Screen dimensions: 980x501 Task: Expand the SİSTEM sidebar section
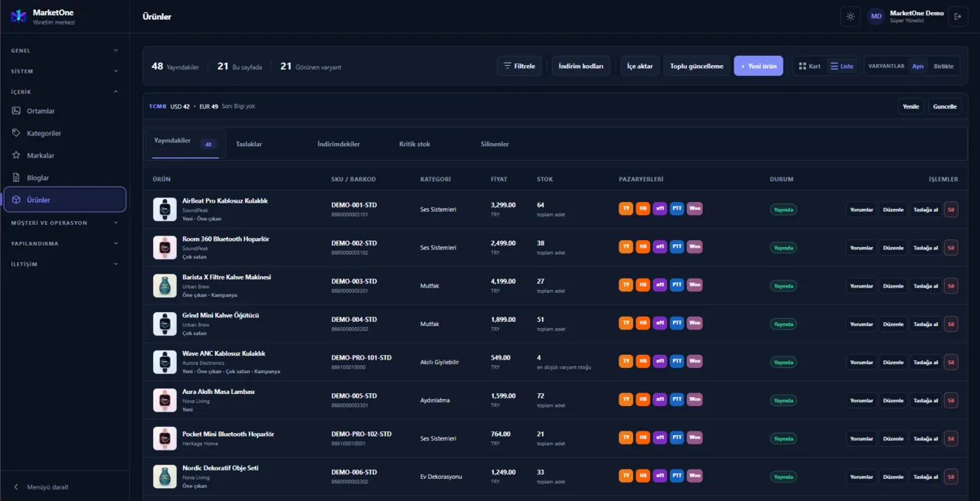tap(64, 71)
